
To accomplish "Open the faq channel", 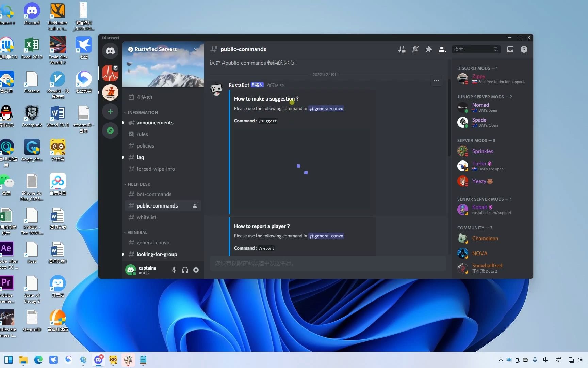I will tap(163, 157).
